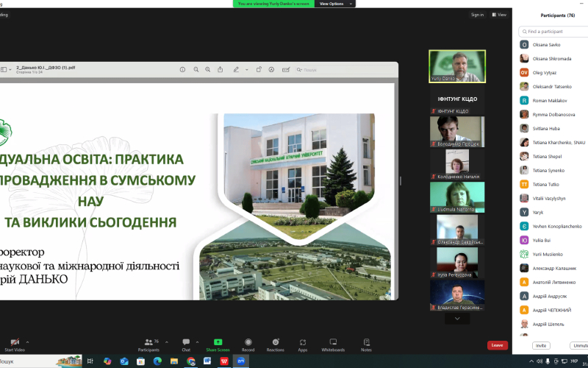Open the View Options dropdown
Screen dimensions: 588x368
[335, 4]
